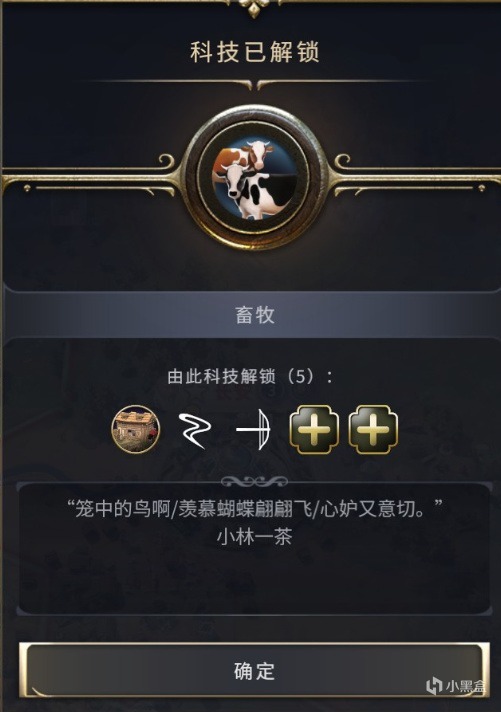The height and width of the screenshot is (712, 501).
Task: Click the 小黑盒 watermark logo
Action: click(x=434, y=685)
